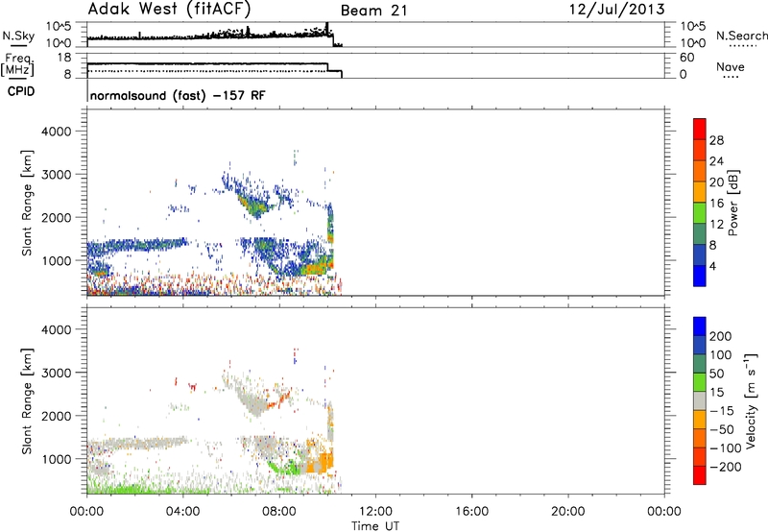
Task: Select the 'CPID' row label
Action: click(x=20, y=91)
